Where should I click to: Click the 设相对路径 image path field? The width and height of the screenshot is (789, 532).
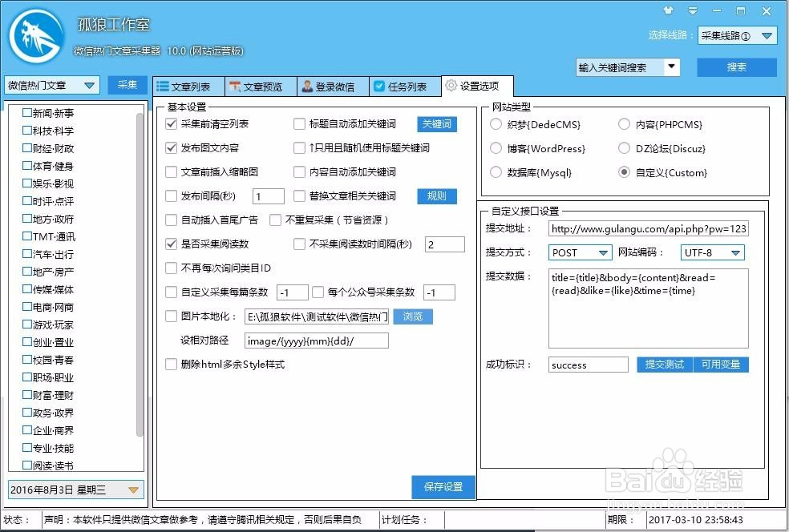(x=317, y=341)
